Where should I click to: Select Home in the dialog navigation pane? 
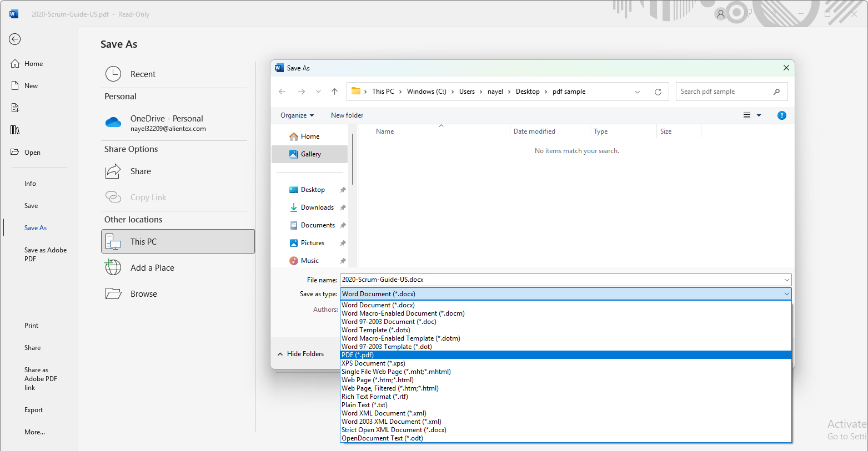310,136
